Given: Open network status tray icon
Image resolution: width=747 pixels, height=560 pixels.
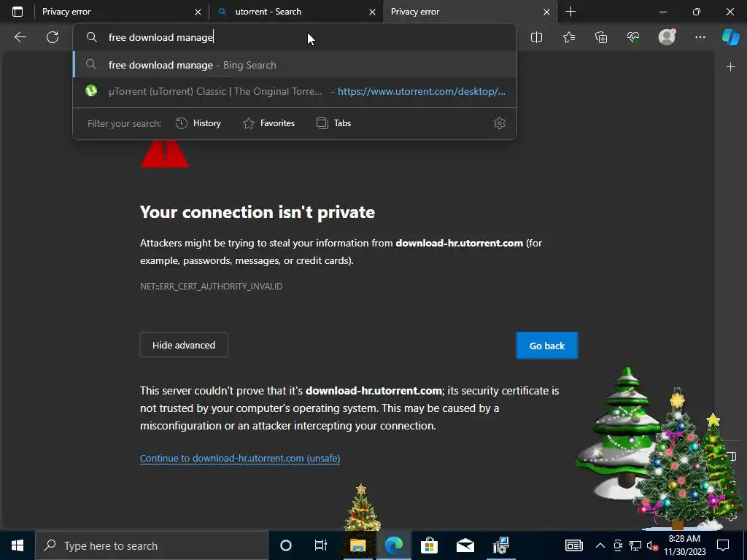Looking at the screenshot, I should pos(635,545).
